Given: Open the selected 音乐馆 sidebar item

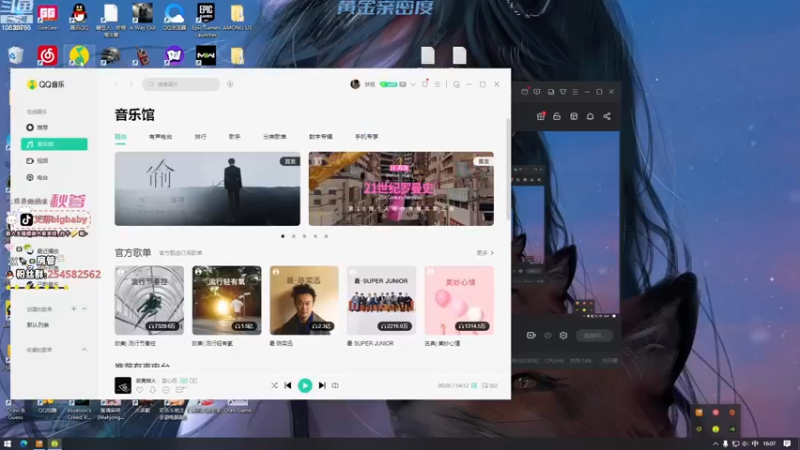Looking at the screenshot, I should coord(54,144).
